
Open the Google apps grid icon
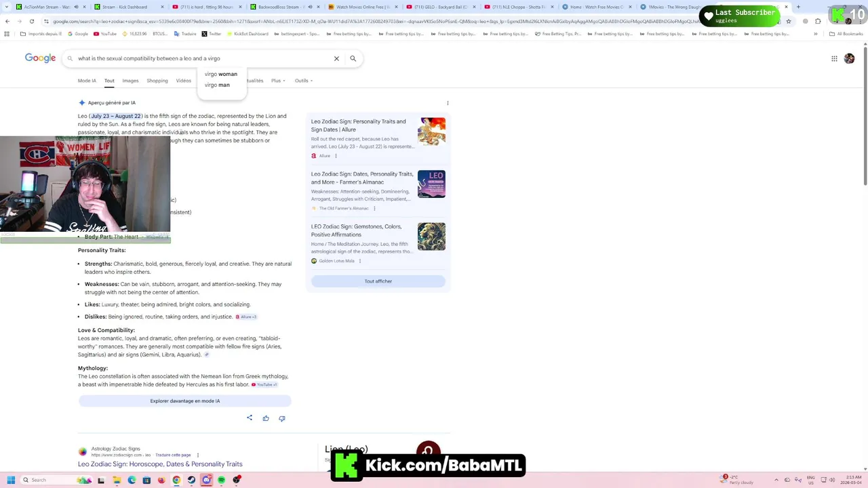834,58
